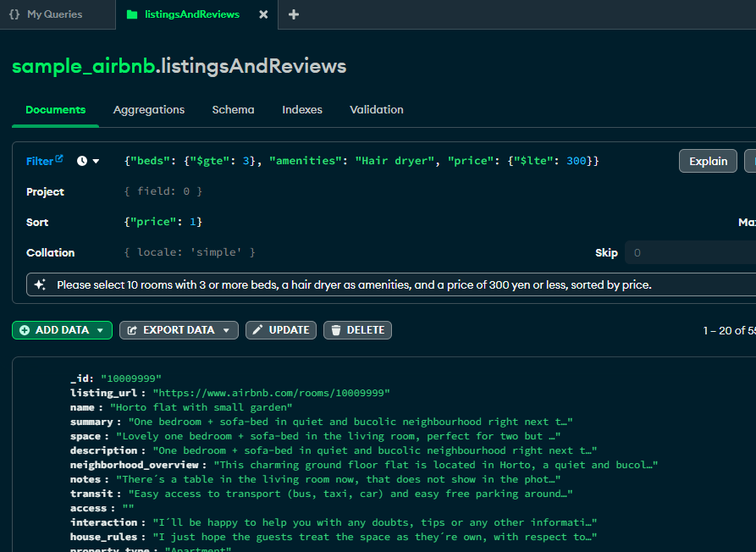Click the green folder collection icon
756x552 pixels.
131,14
